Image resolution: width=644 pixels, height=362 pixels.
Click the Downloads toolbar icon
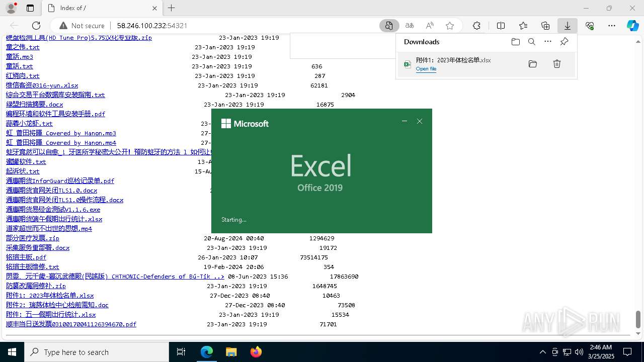click(567, 26)
